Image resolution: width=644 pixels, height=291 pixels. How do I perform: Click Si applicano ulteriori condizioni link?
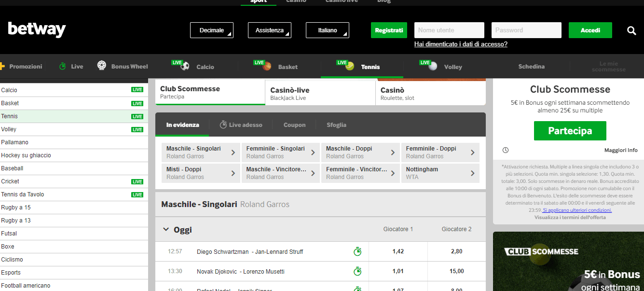tap(577, 210)
